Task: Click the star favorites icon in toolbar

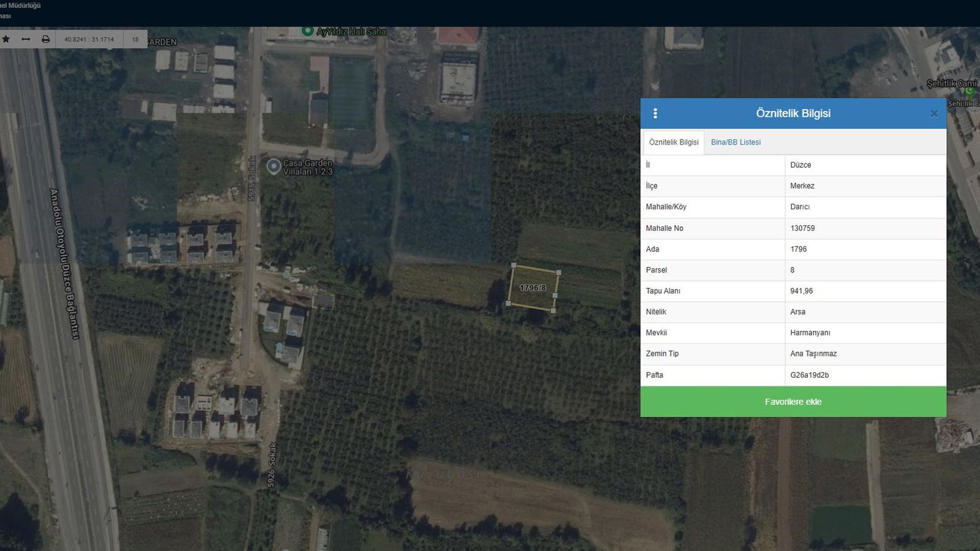Action: click(x=6, y=39)
